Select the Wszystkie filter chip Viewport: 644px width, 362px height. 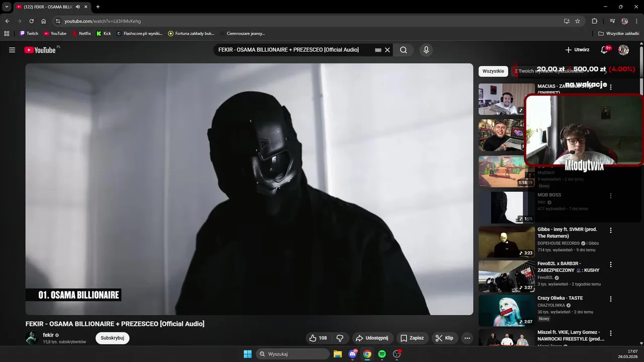point(493,71)
